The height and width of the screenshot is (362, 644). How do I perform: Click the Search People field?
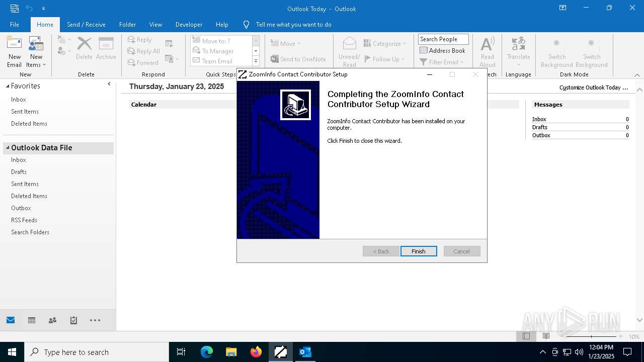tap(443, 39)
